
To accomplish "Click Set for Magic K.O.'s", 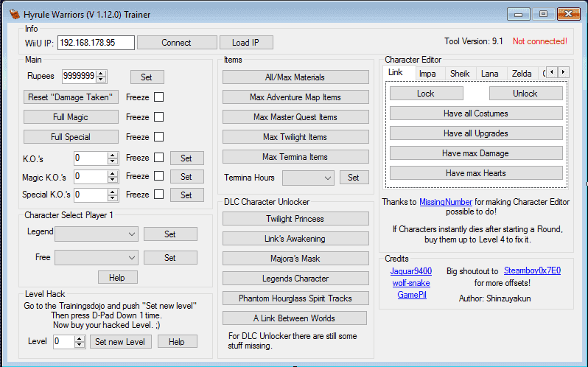I will click(x=186, y=177).
